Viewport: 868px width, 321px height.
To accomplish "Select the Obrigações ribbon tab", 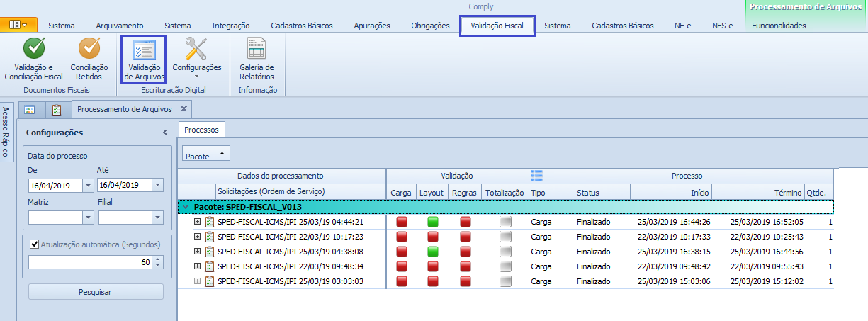I will pyautogui.click(x=430, y=26).
